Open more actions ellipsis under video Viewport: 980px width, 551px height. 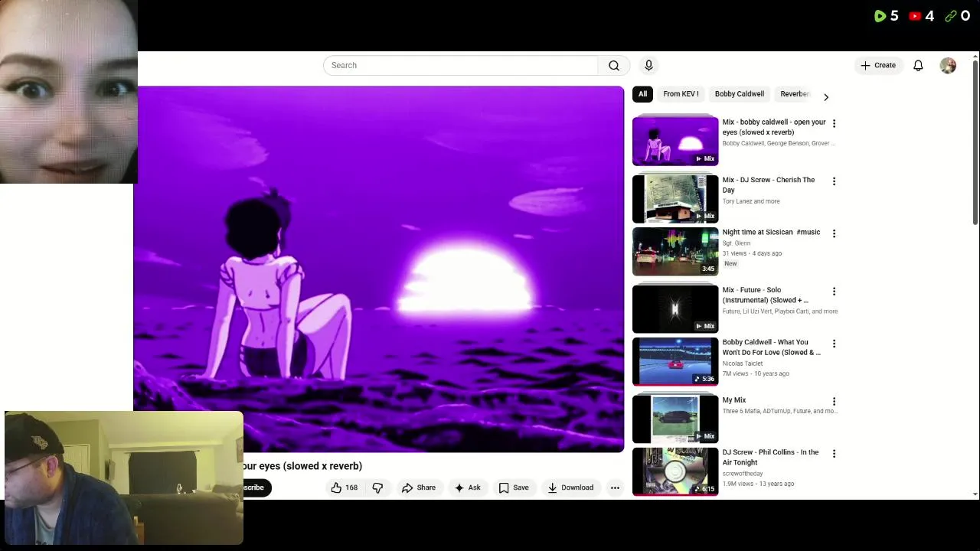point(615,487)
